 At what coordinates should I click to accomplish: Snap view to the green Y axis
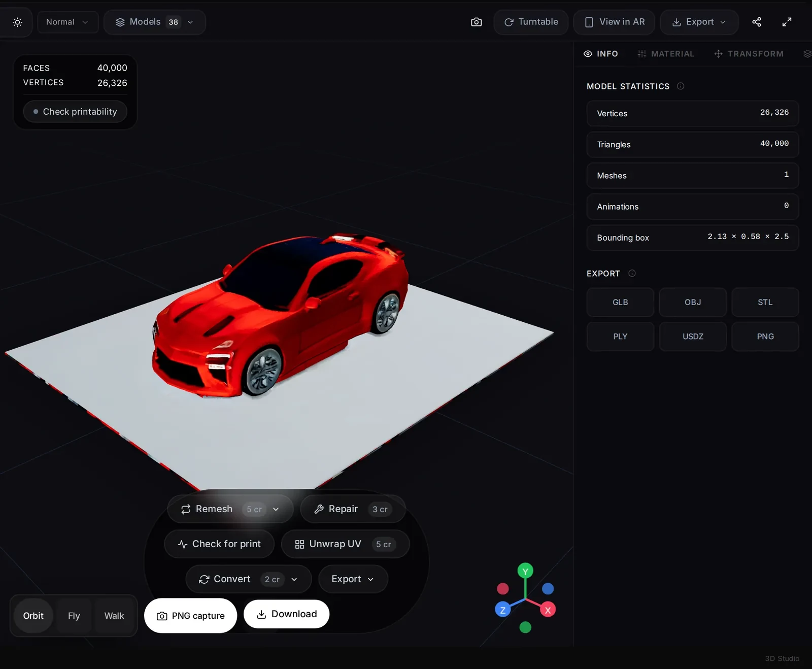[x=525, y=571]
